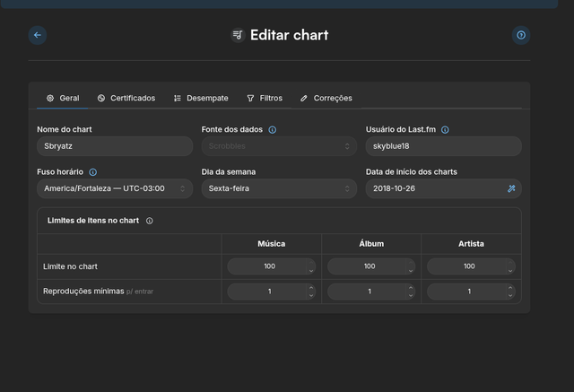Increase Artista reproduções mínimas stepper
The height and width of the screenshot is (392, 574).
(510, 287)
